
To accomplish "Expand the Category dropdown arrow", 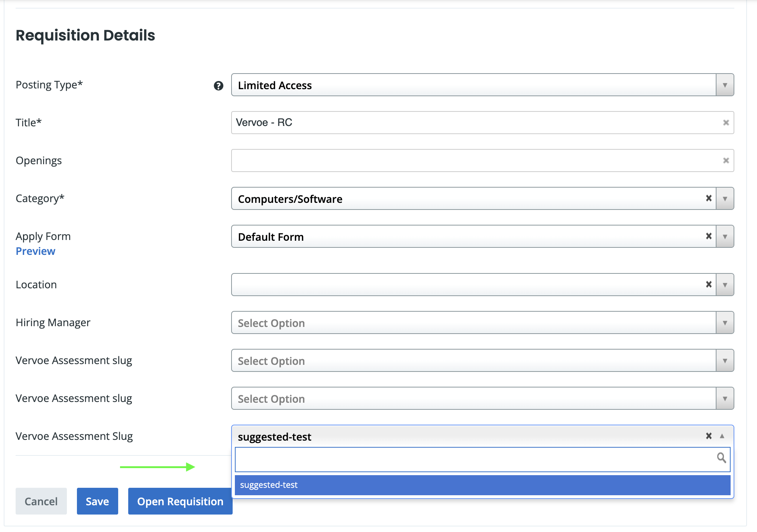I will click(725, 199).
